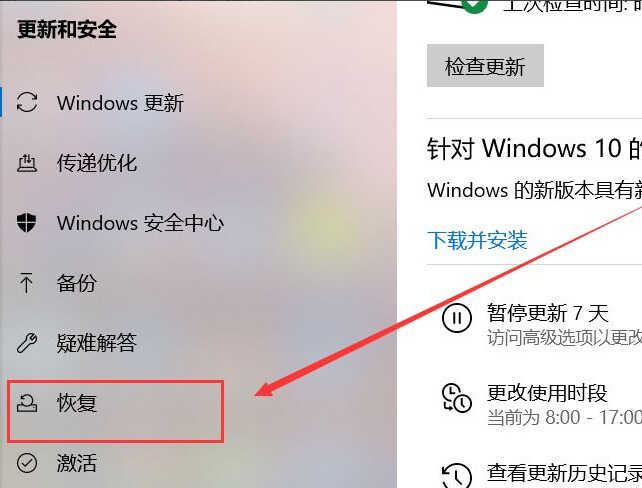This screenshot has width=642, height=488.
Task: Click the 激活 checkmark circle icon
Action: pyautogui.click(x=27, y=463)
